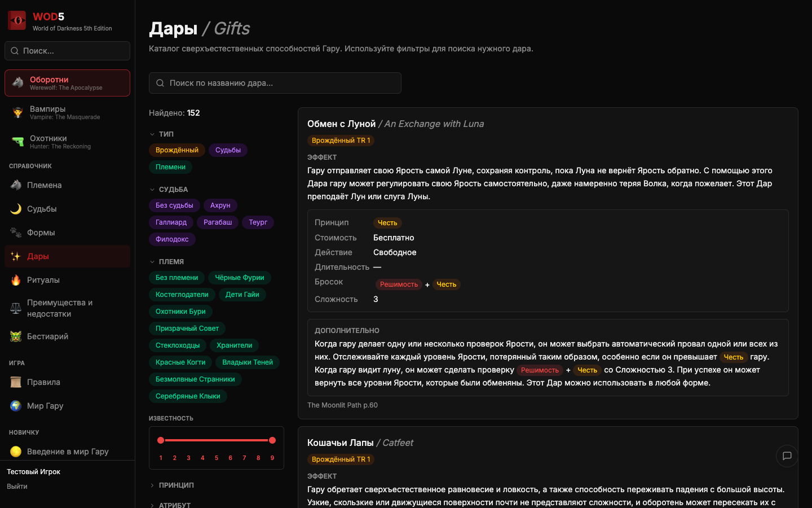Click magnifier icon in sidebar Поиск field
This screenshot has height=508, width=812.
pyautogui.click(x=15, y=51)
